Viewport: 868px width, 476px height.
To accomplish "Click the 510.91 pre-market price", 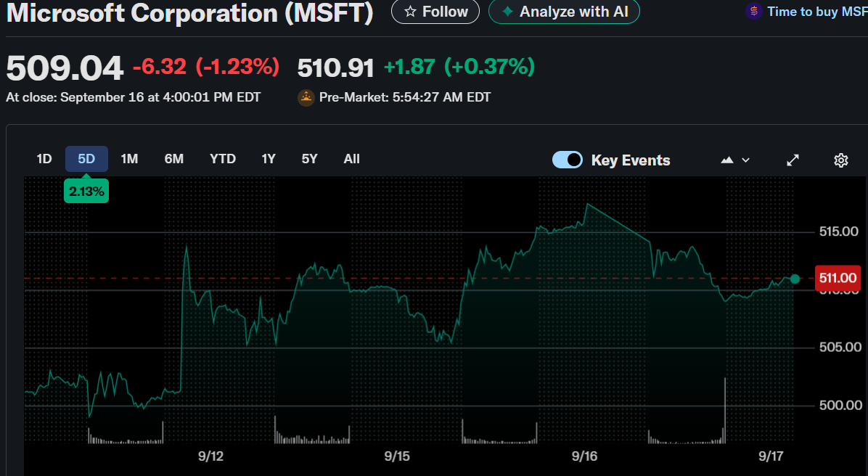I will tap(335, 68).
